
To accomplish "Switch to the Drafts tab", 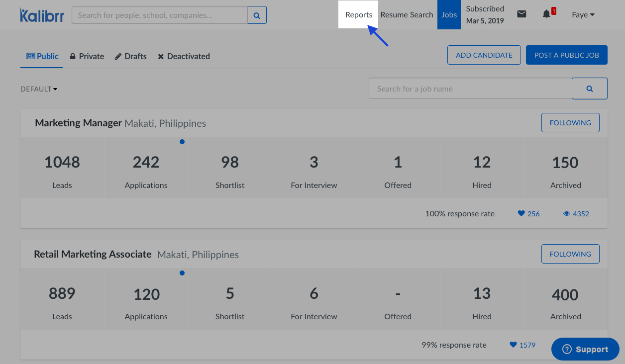I will (x=130, y=57).
